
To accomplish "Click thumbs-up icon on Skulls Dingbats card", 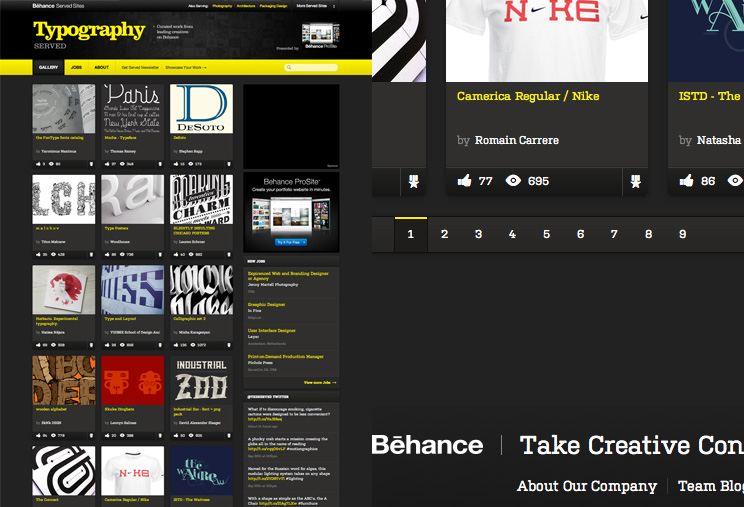I will point(107,435).
